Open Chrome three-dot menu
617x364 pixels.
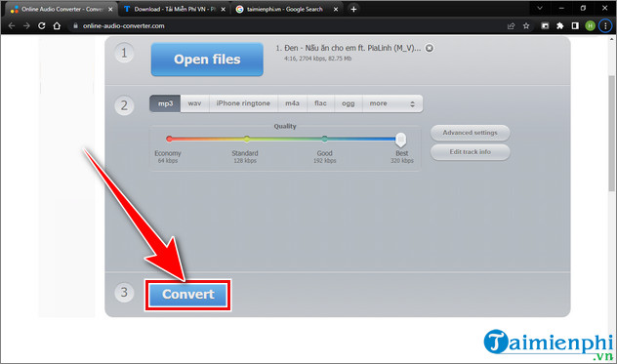coord(605,26)
